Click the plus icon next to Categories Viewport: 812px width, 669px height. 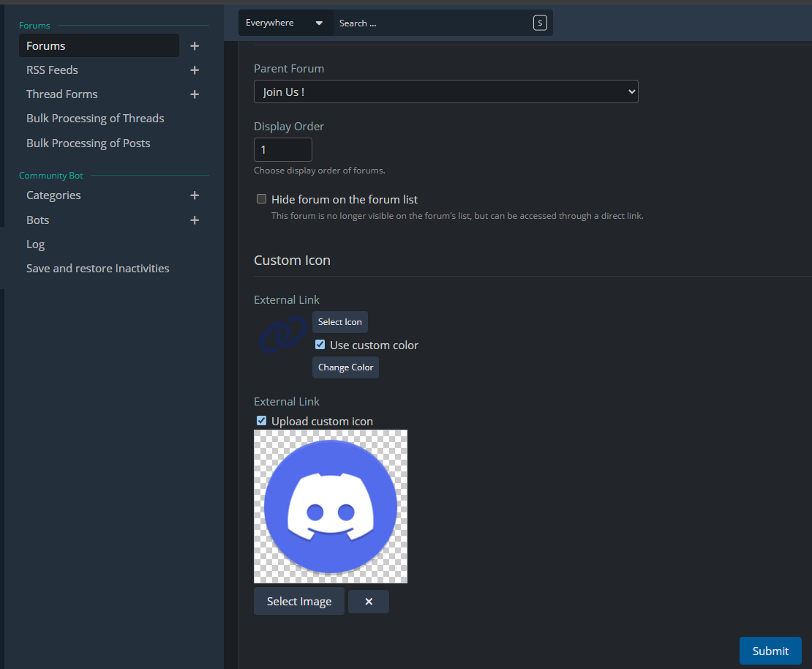(x=195, y=195)
